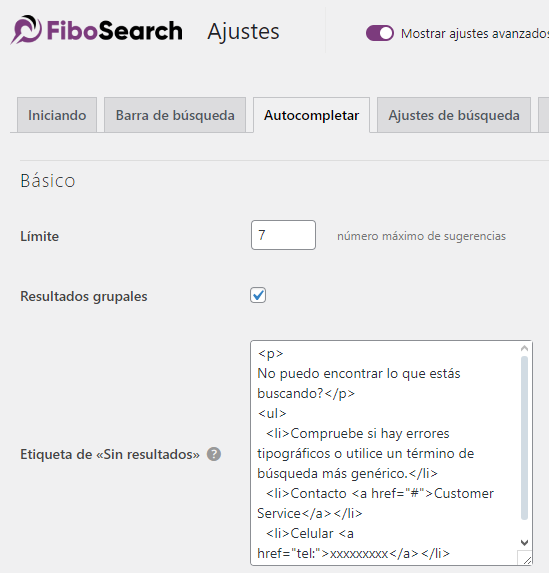This screenshot has height=573, width=549.
Task: Switch to Barra de búsqueda tab
Action: [x=175, y=115]
